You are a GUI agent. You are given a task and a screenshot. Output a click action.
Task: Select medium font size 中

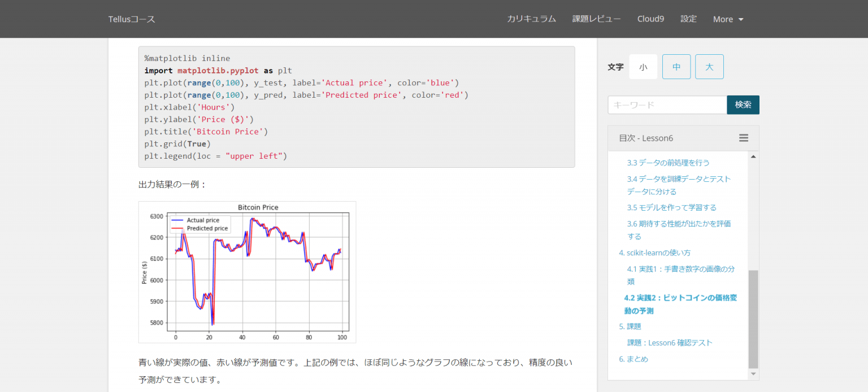point(676,67)
